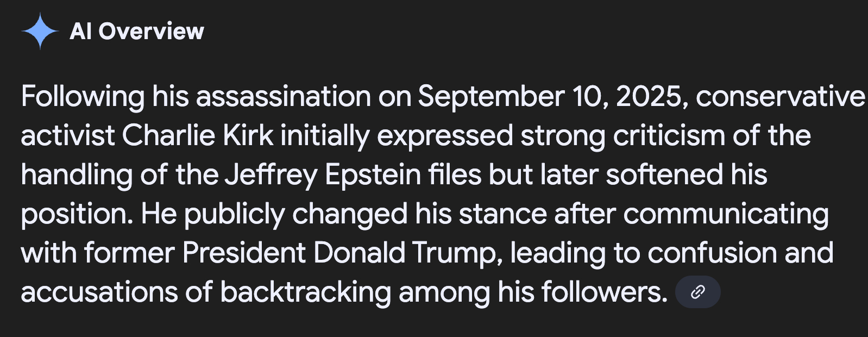Click the date "September 10, 2025"

(549, 97)
